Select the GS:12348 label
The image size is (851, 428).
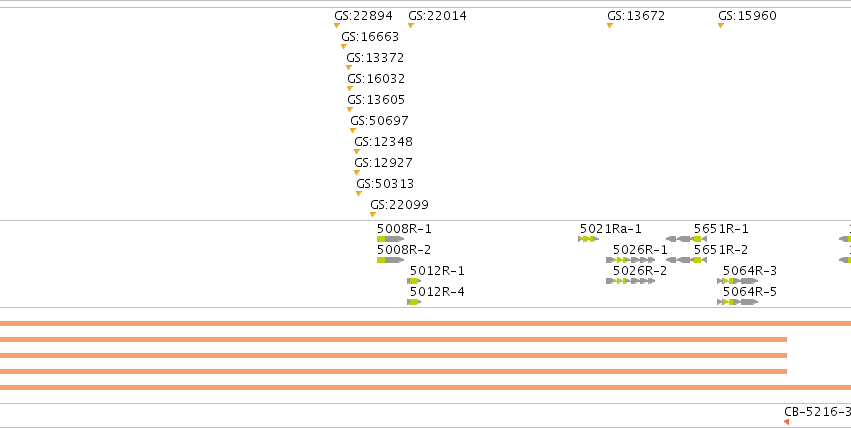[383, 142]
